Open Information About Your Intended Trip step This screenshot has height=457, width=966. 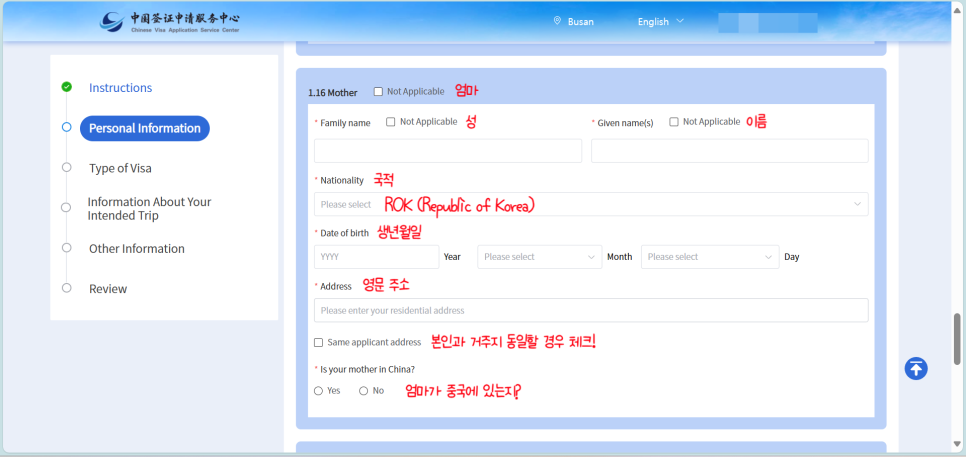coord(149,209)
